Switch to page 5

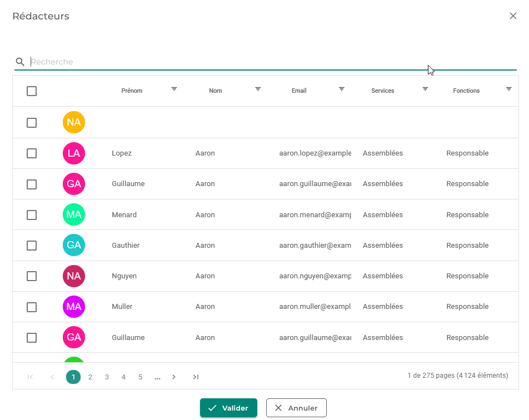pyautogui.click(x=140, y=377)
